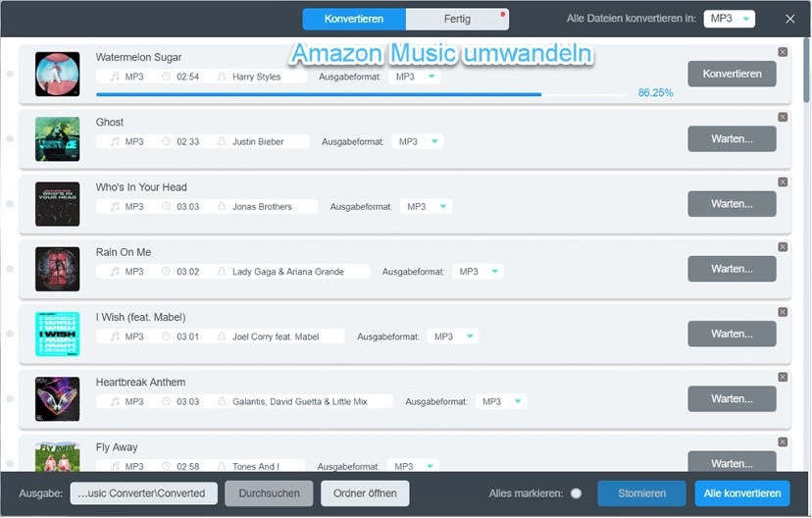Click the song title Who's In Your Head
Screen dimensions: 812x518
coord(141,187)
